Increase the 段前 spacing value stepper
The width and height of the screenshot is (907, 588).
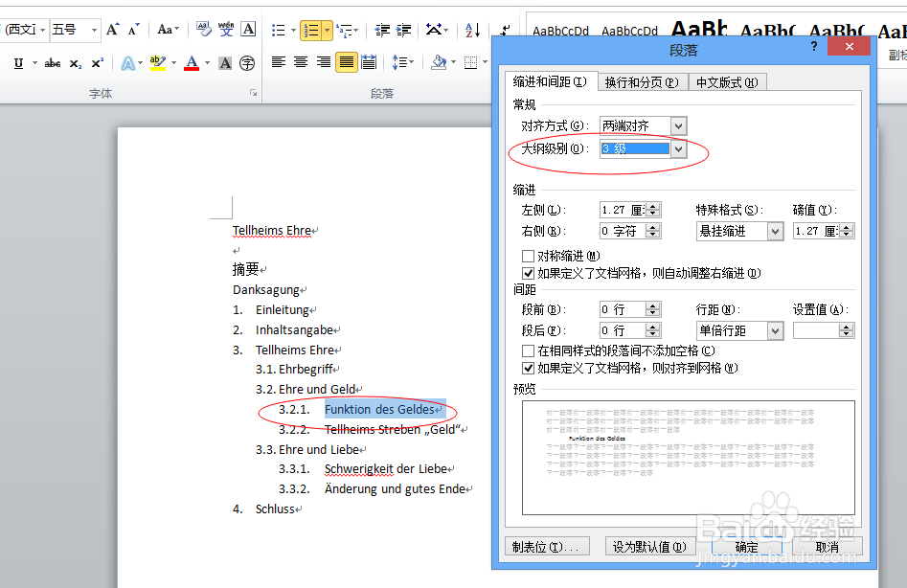(652, 305)
